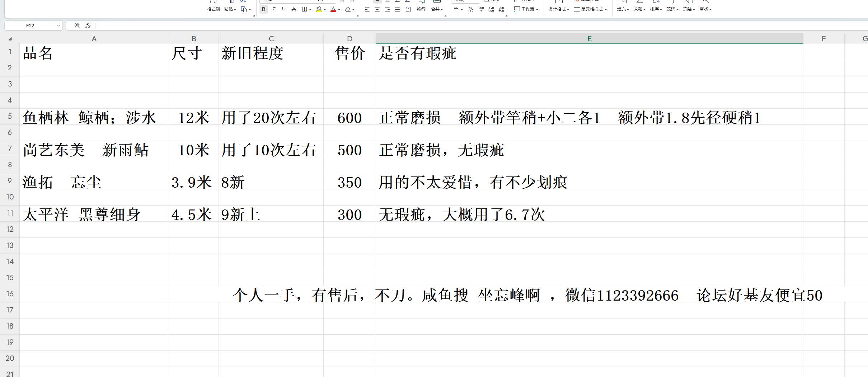Open the borders style dropdown arrow
This screenshot has width=868, height=377.
pos(310,10)
